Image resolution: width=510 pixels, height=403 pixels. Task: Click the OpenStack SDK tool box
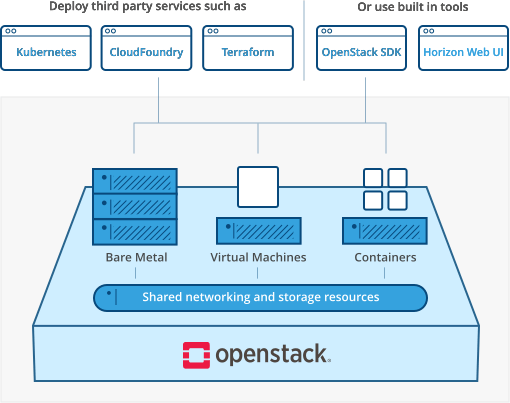[x=361, y=48]
